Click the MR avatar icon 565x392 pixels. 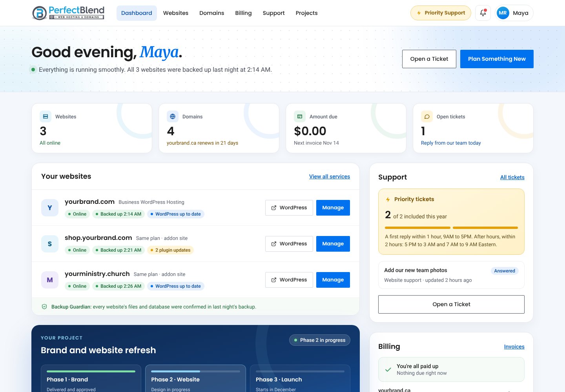pyautogui.click(x=503, y=13)
